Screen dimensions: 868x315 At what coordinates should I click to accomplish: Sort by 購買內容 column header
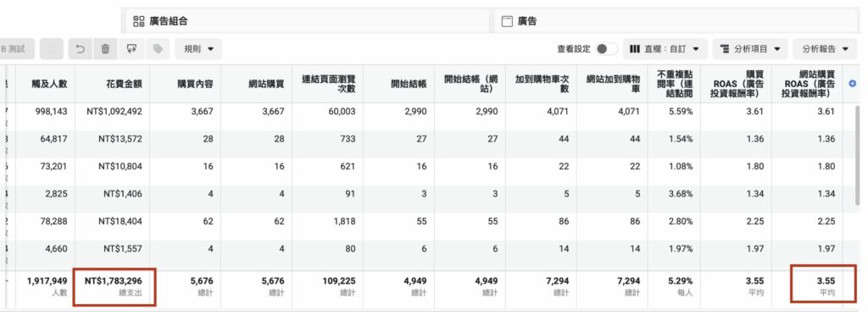coord(186,84)
